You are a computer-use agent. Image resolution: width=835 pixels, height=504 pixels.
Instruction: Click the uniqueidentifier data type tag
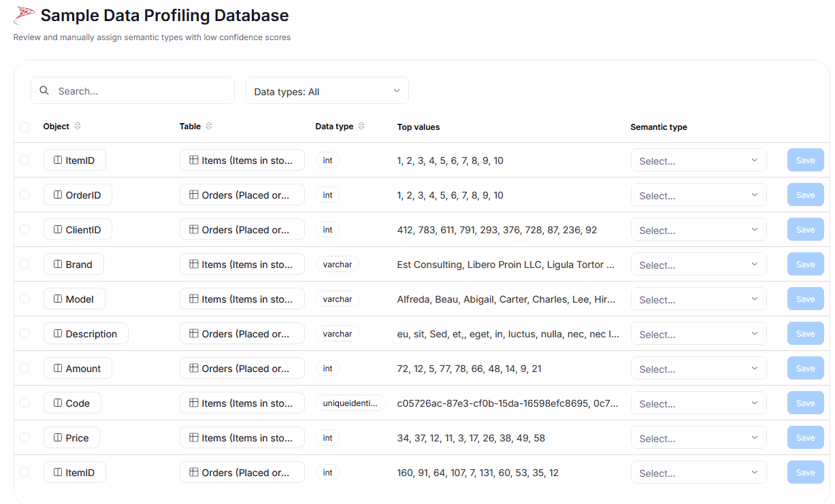pos(350,403)
